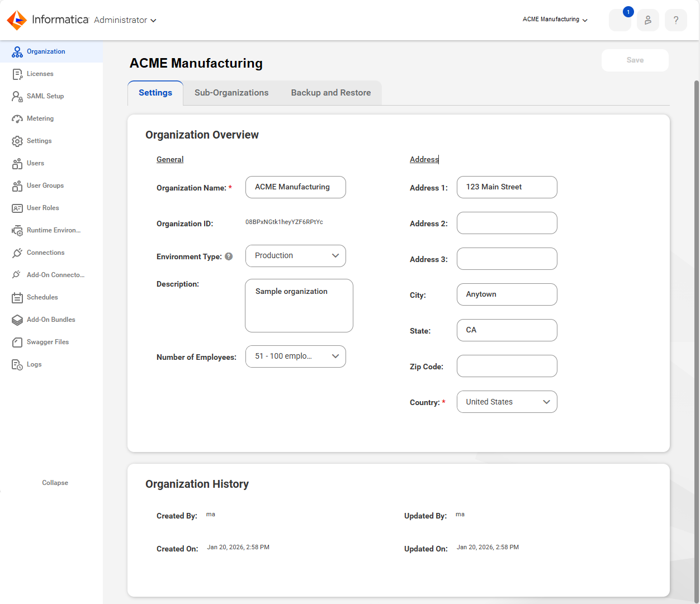Click the empty Zip Code field

point(507,366)
